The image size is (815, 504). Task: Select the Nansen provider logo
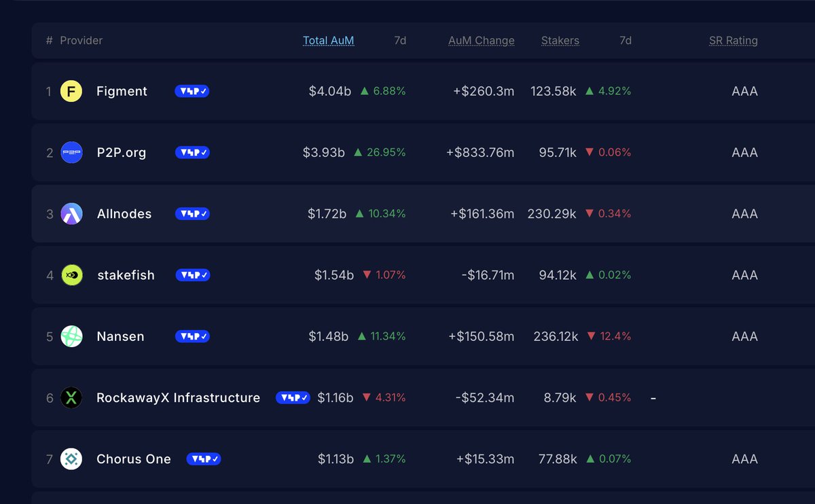click(x=71, y=336)
